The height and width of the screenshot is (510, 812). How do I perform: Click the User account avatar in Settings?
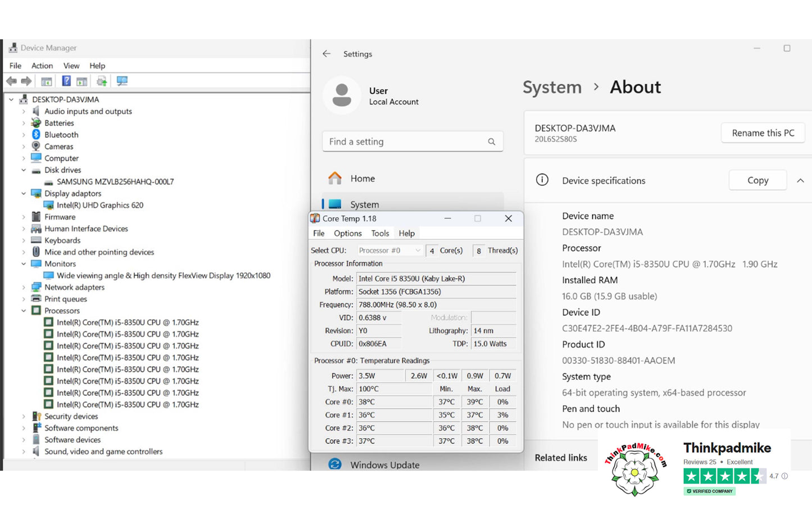[342, 94]
